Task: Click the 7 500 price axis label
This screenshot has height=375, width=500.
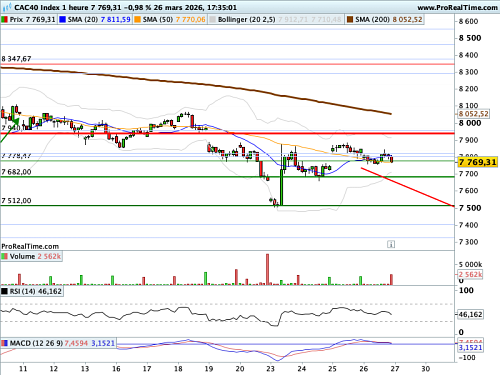Action: pos(470,208)
